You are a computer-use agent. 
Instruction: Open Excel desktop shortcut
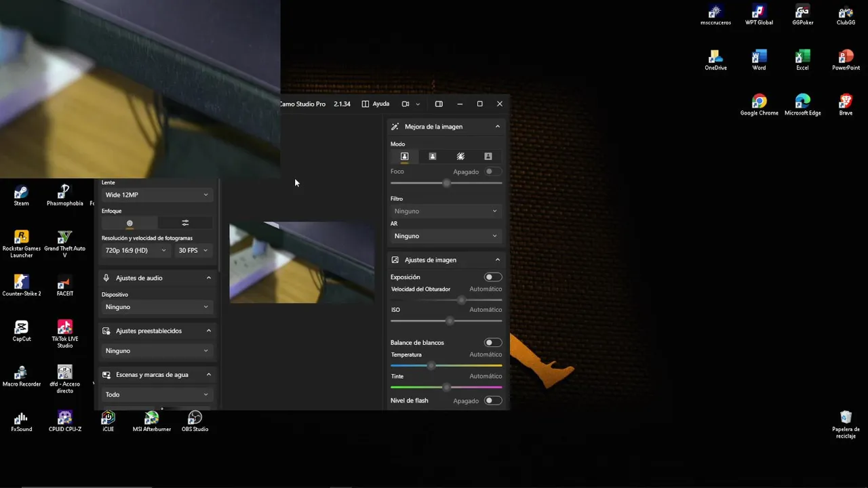[x=802, y=60]
